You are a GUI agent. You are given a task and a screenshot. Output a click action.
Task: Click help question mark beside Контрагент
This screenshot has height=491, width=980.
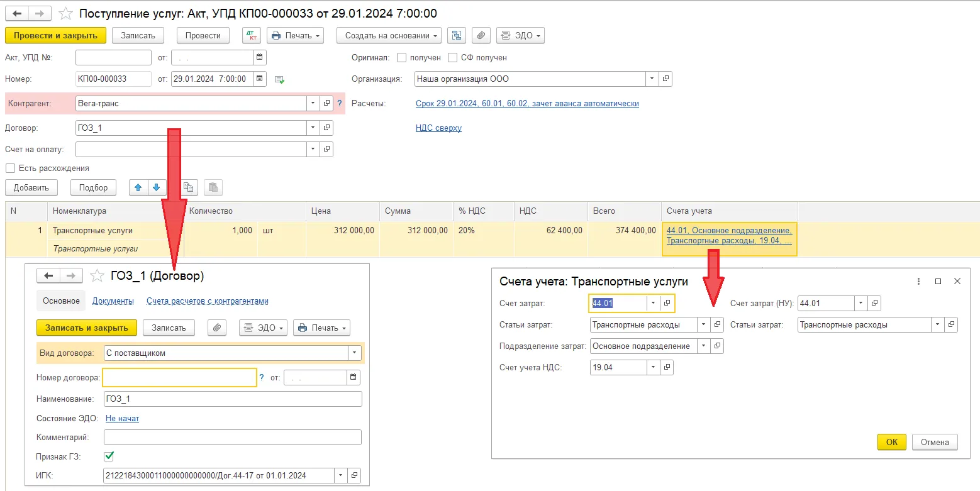(340, 103)
